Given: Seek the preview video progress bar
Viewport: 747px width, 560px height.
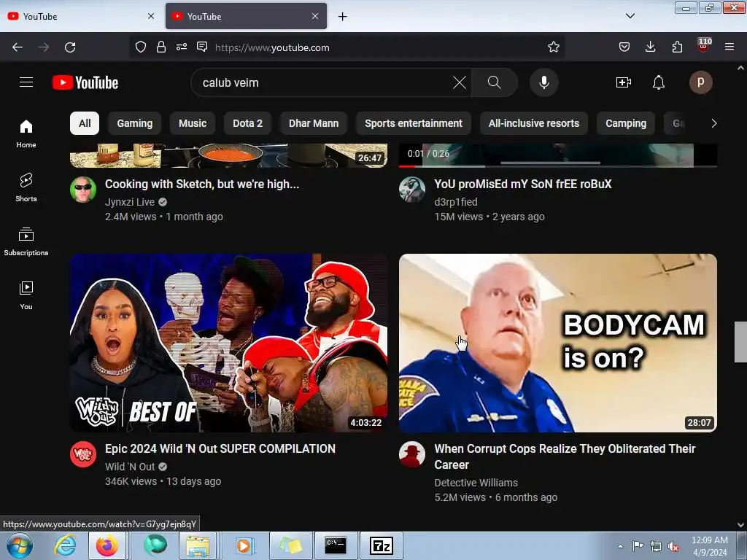Looking at the screenshot, I should pyautogui.click(x=558, y=166).
